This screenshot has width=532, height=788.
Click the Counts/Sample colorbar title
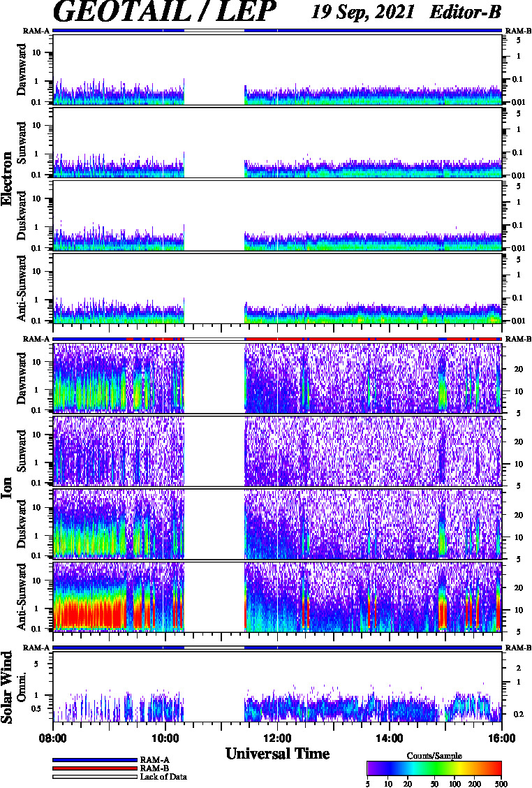pyautogui.click(x=434, y=756)
